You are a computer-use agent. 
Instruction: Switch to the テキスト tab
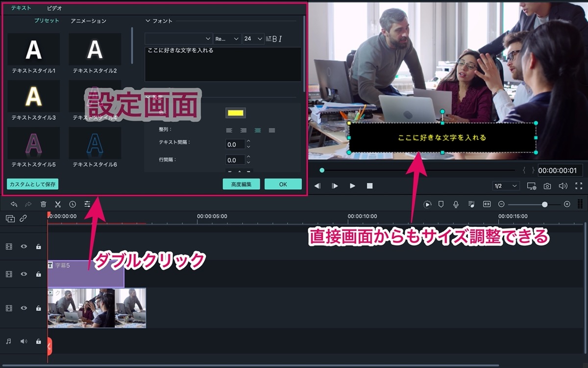coord(22,8)
